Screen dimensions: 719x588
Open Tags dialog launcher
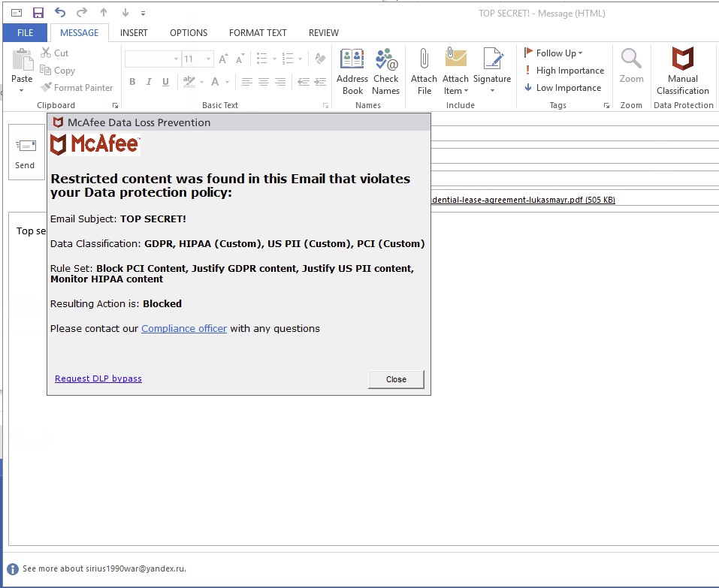coord(606,105)
